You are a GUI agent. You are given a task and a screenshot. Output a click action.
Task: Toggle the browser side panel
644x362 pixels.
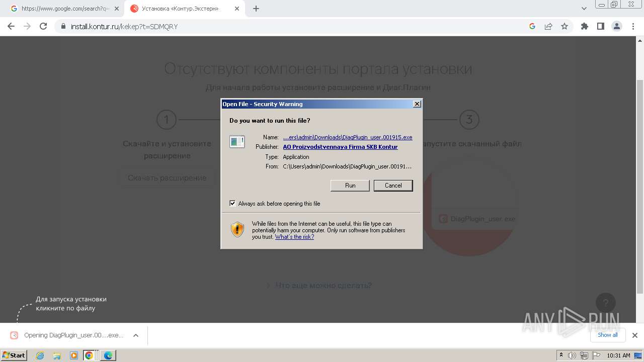click(600, 26)
